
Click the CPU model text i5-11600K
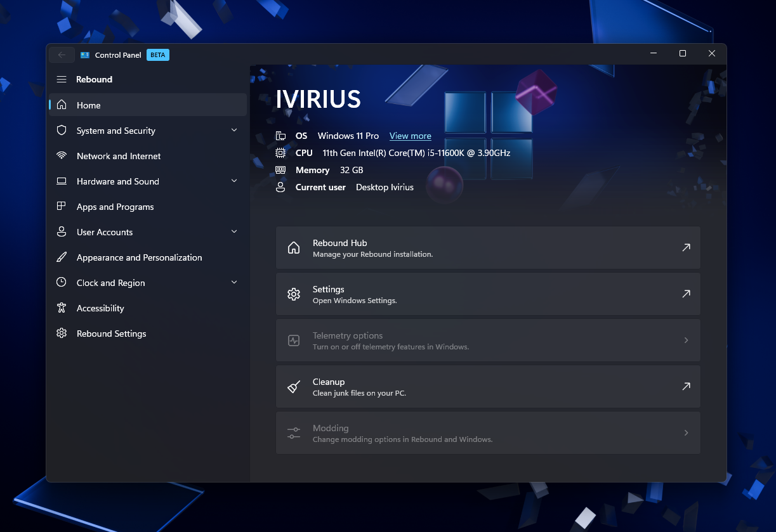click(416, 153)
